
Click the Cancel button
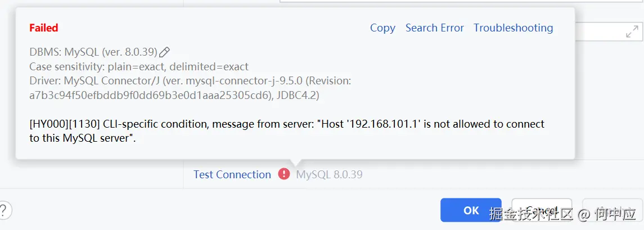coord(542,210)
